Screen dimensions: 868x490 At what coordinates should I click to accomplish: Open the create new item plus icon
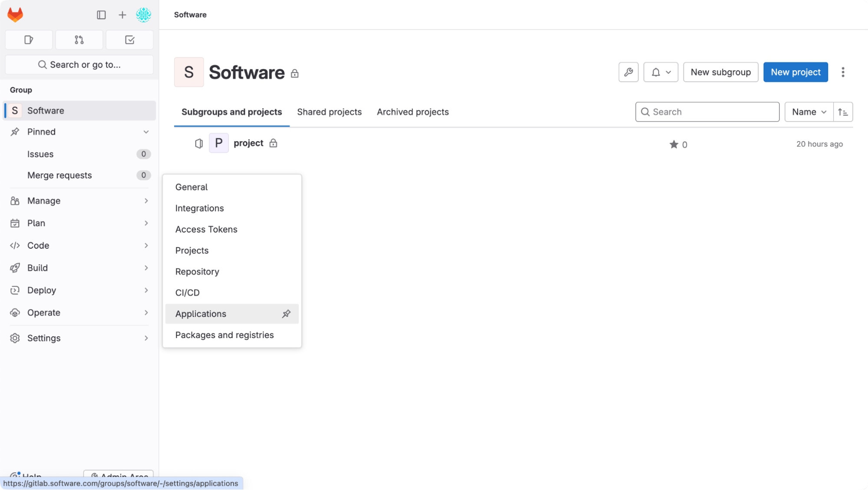coord(122,15)
